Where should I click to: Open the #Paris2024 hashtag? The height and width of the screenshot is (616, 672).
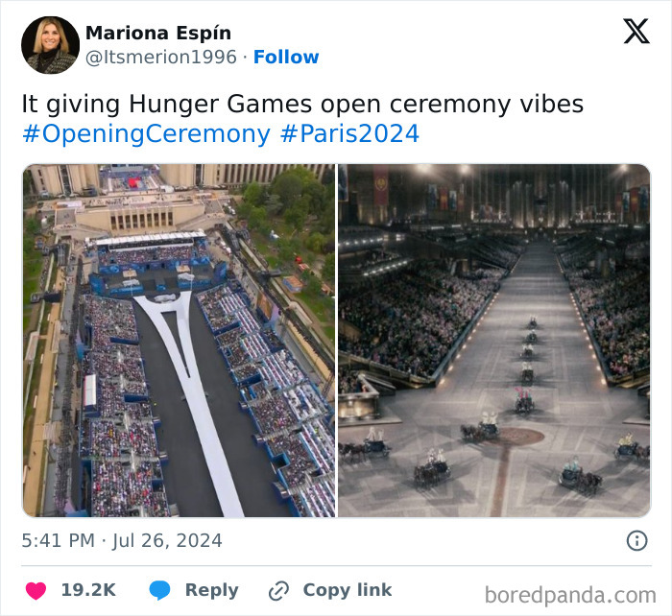[x=349, y=133]
